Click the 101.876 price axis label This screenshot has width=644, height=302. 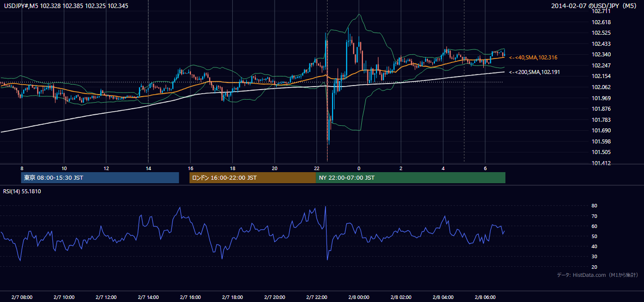[601, 109]
